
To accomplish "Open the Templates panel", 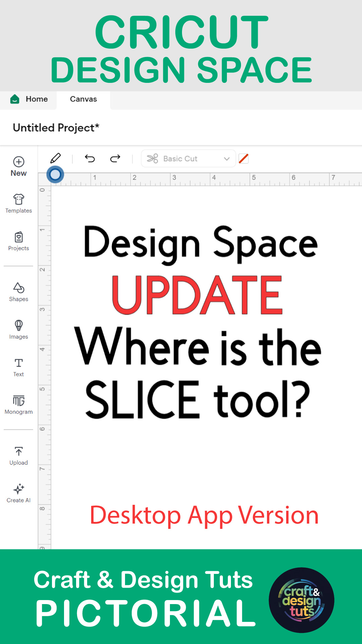I will coord(18,204).
